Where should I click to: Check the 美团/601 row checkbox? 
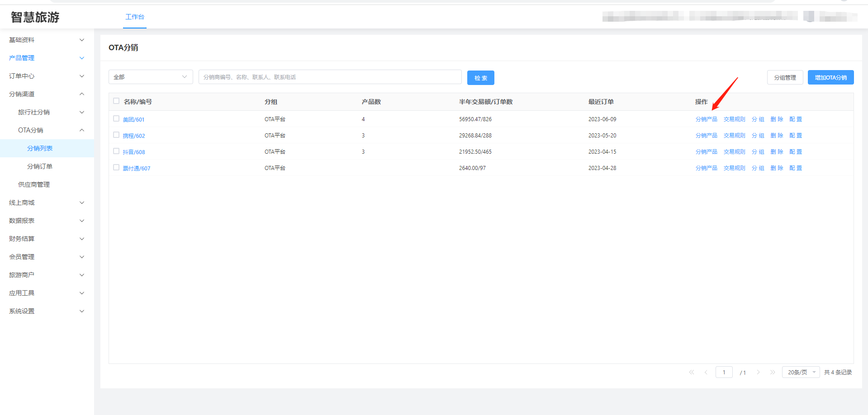116,119
